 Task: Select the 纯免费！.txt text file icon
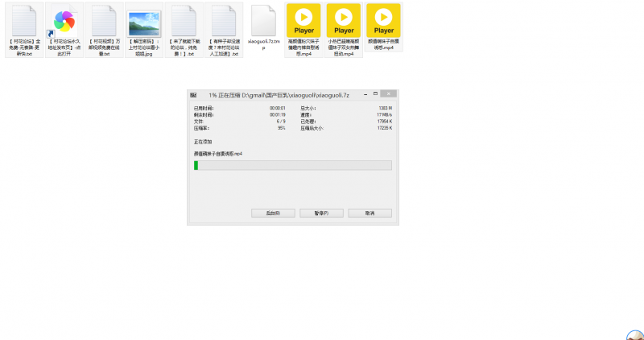(x=184, y=22)
